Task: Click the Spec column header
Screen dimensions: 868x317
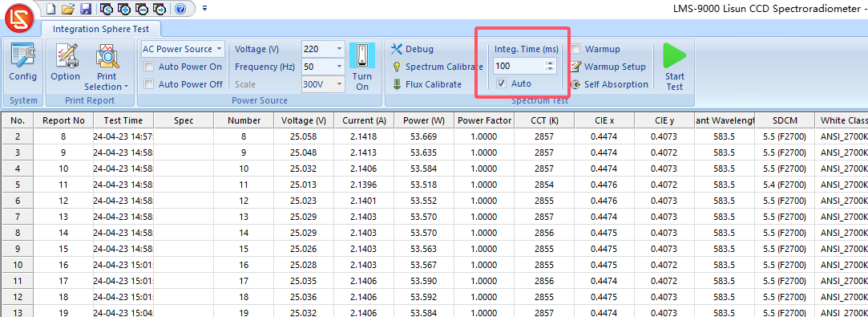Action: pyautogui.click(x=184, y=120)
